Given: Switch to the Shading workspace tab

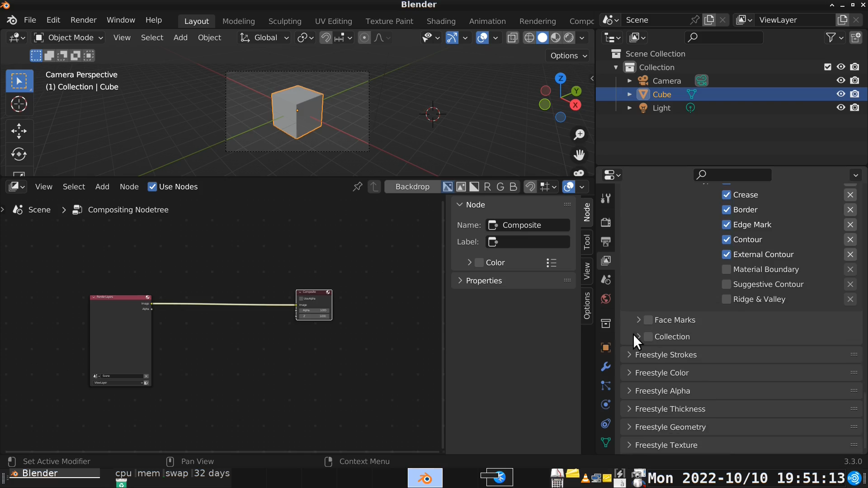Looking at the screenshot, I should pos(441,21).
